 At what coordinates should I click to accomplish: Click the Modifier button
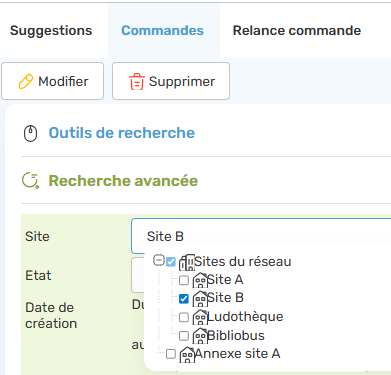(x=53, y=81)
